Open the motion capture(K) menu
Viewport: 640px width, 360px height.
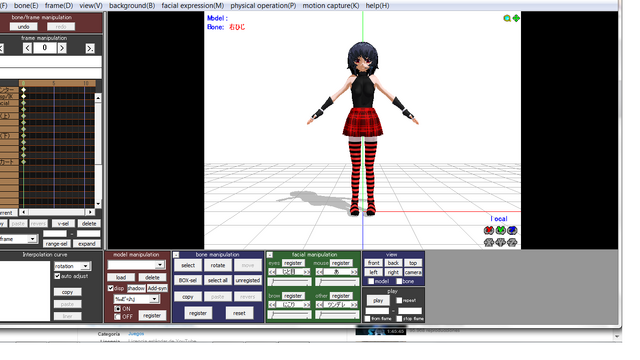(331, 6)
